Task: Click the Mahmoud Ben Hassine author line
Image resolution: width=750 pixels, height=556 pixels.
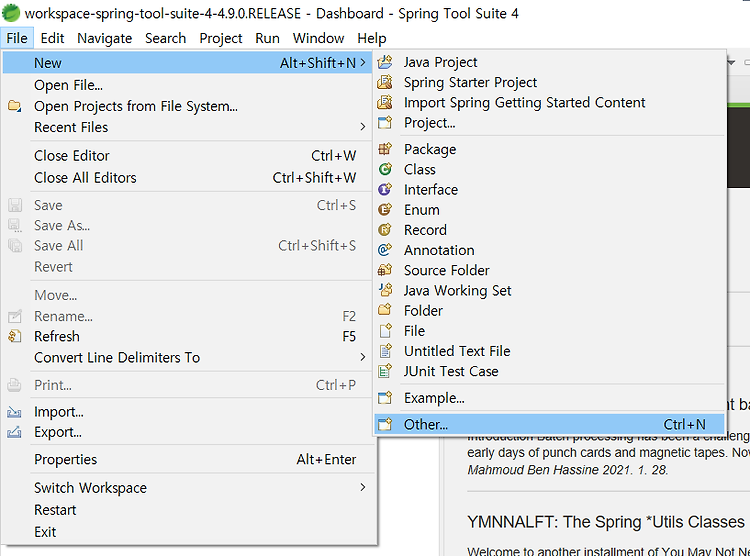Action: (567, 470)
